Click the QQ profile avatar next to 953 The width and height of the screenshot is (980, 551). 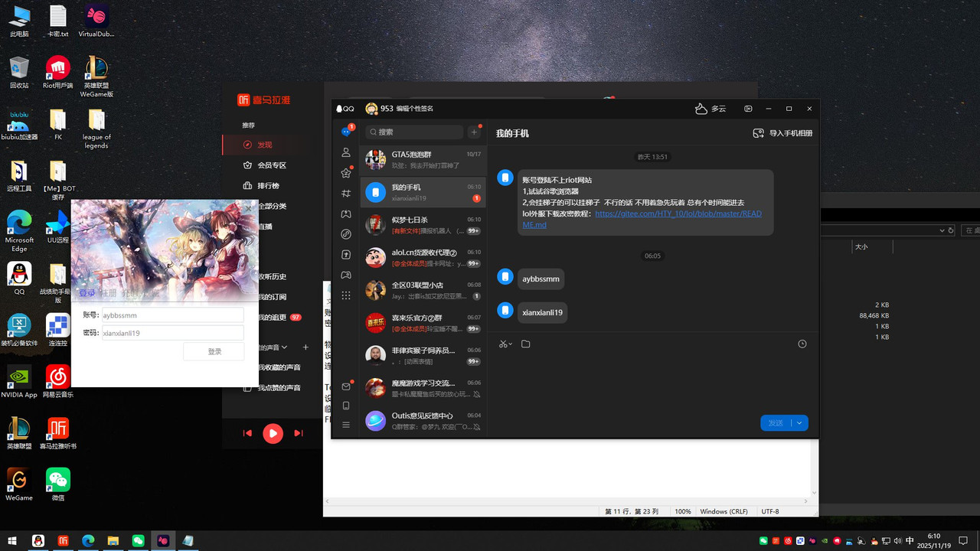(371, 109)
